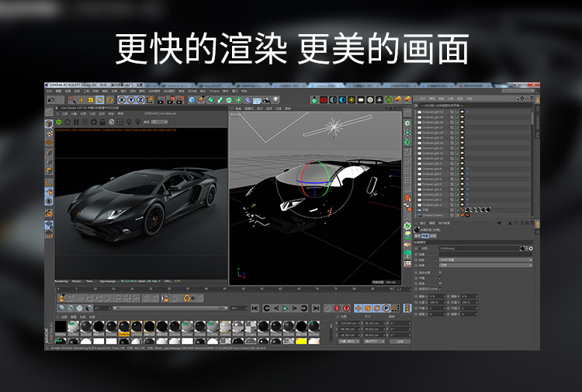Play the animation forwards

point(285,308)
